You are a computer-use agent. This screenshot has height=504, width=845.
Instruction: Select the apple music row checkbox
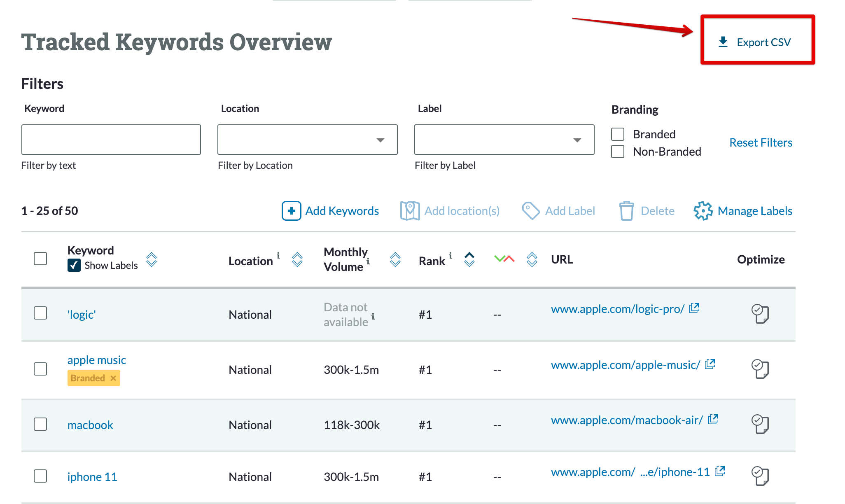tap(40, 369)
